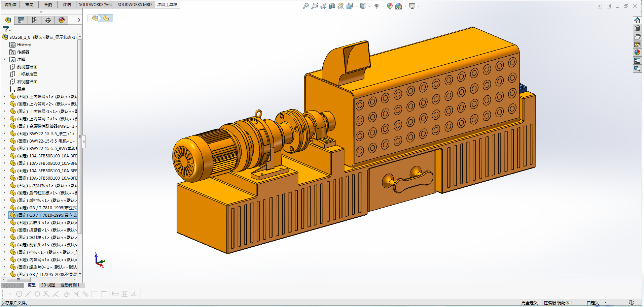Expand the 填料箱<1> component
The image size is (644, 307).
(4, 237)
